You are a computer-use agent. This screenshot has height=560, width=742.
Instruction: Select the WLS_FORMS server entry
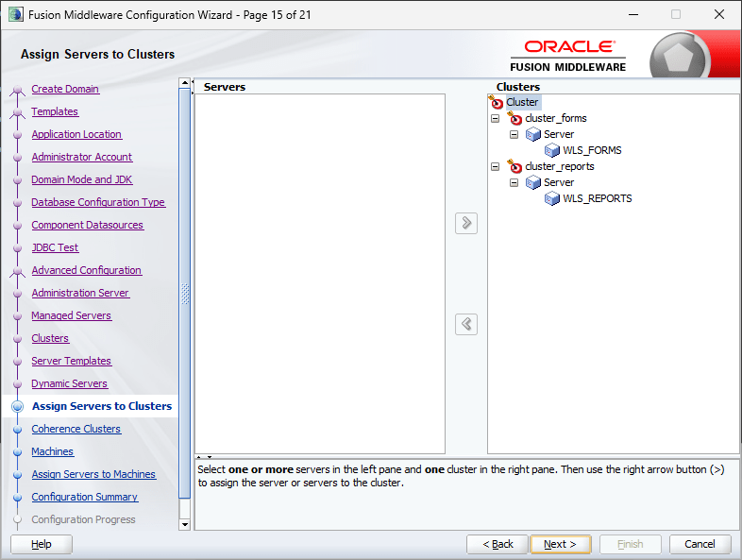tap(592, 150)
